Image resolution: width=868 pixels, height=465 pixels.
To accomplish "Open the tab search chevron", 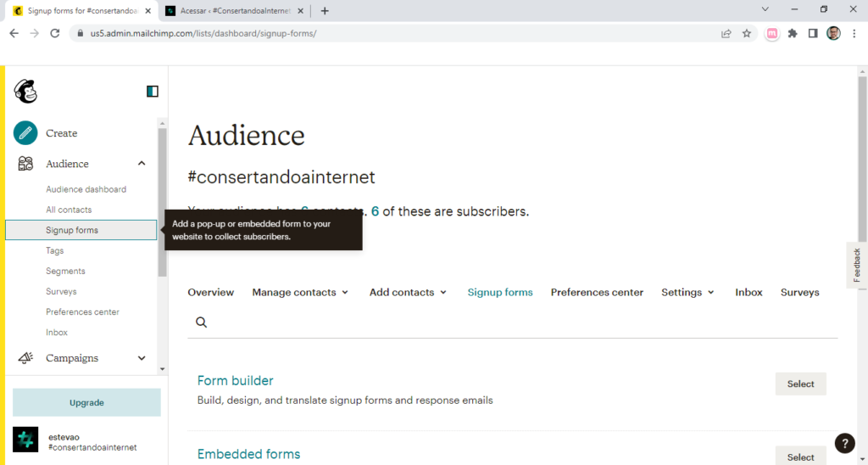I will pyautogui.click(x=765, y=9).
